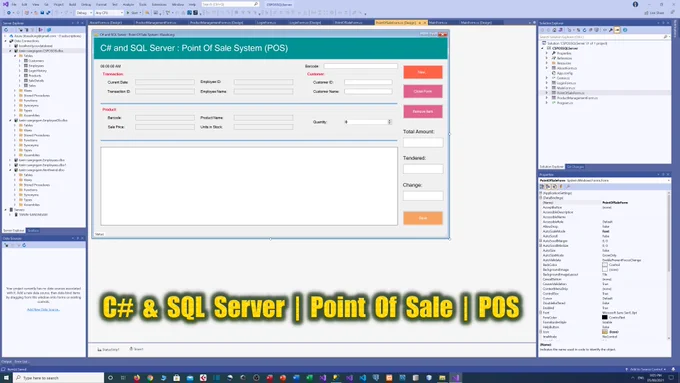The height and width of the screenshot is (383, 680).
Task: Click highlighted Preview Selected Items icon
Action: pyautogui.click(x=617, y=30)
